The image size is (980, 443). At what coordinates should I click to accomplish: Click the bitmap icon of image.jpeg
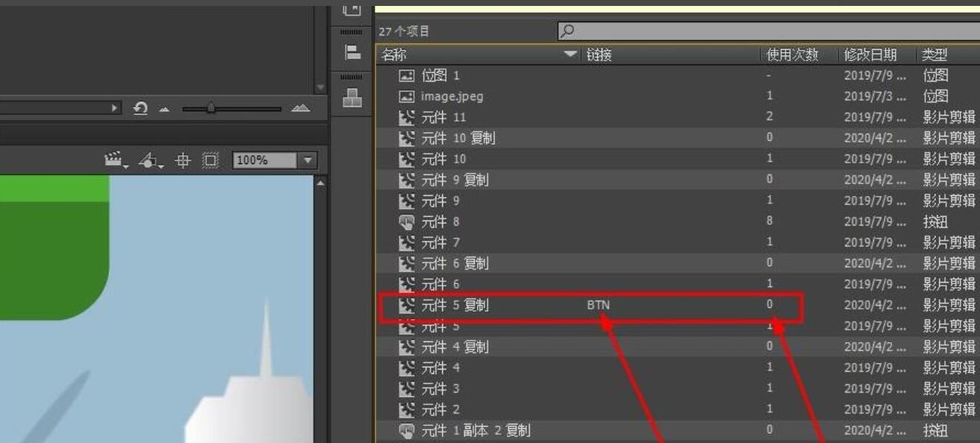coord(407,96)
